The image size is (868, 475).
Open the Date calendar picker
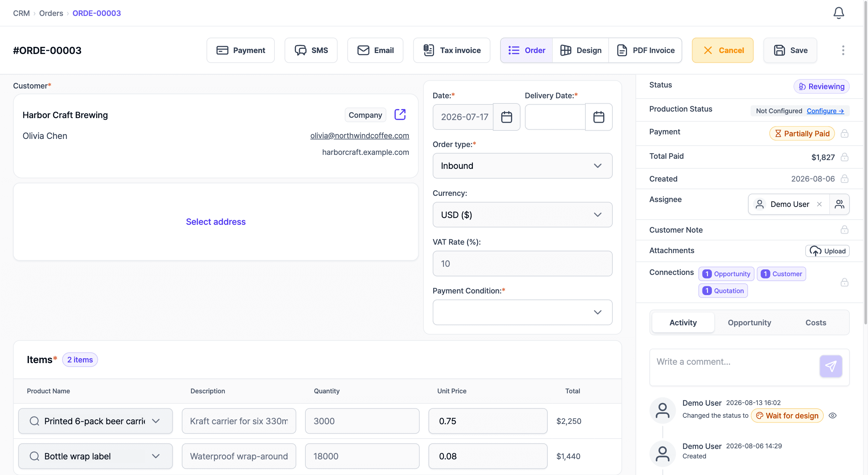click(x=506, y=117)
